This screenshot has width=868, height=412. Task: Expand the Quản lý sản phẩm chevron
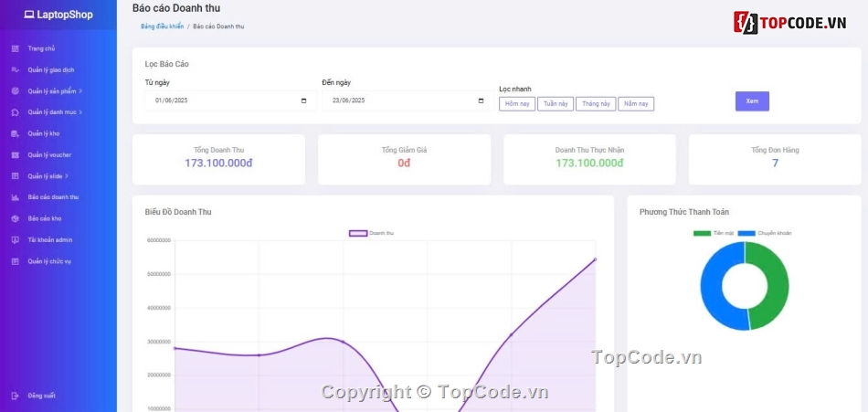click(80, 91)
